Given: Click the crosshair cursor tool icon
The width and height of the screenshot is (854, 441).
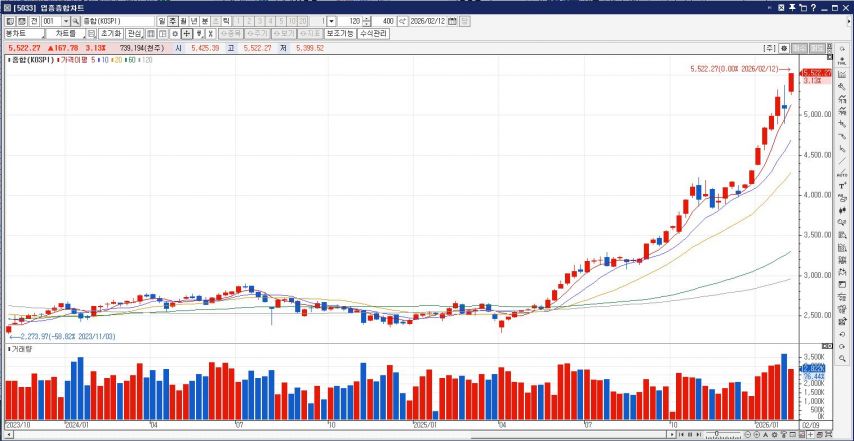Looking at the screenshot, I should tap(186, 33).
